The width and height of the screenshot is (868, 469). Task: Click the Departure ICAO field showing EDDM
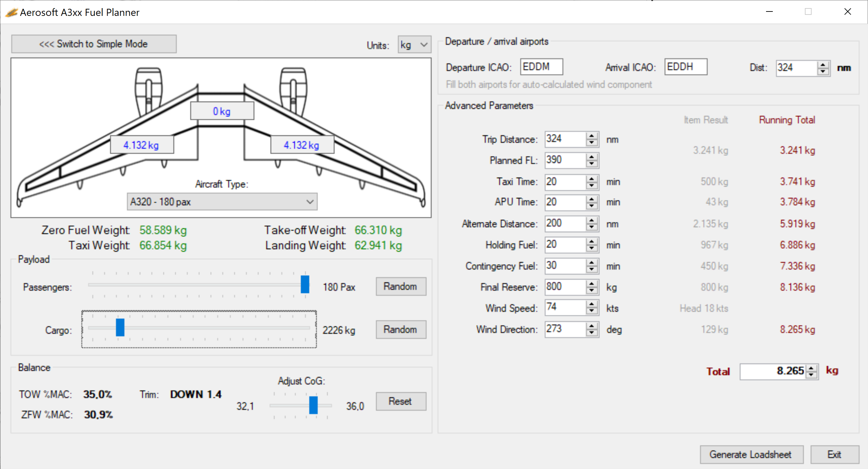coord(541,67)
